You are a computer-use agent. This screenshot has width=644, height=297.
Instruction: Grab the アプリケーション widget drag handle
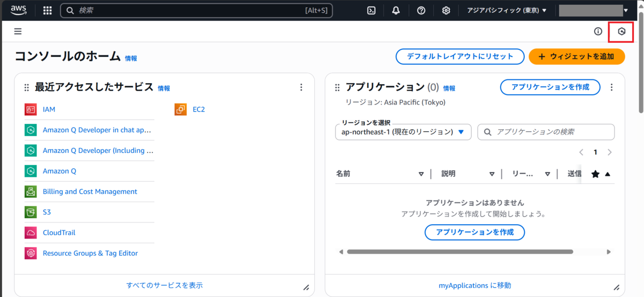[x=338, y=88]
